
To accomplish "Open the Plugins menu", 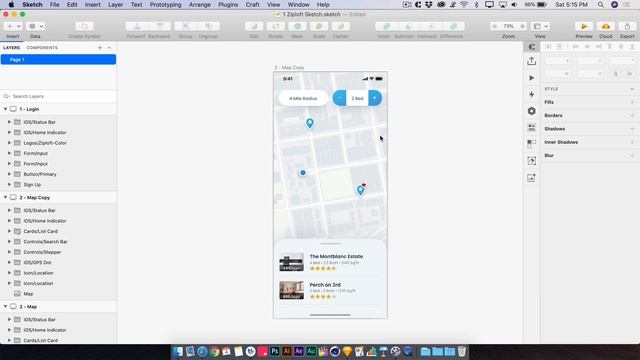I will coord(228,4).
